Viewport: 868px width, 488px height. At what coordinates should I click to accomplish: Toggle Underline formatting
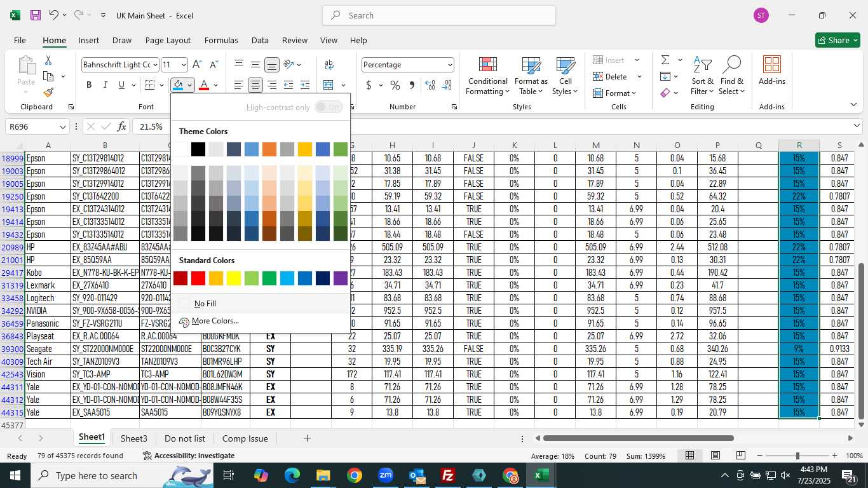(121, 85)
